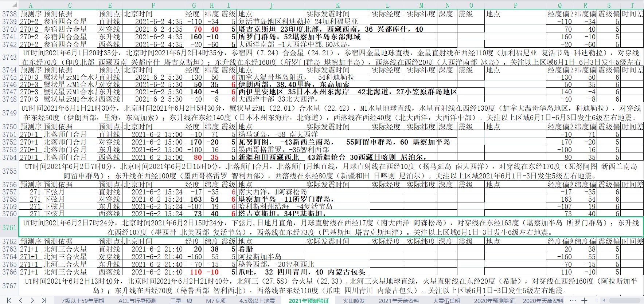Go to 4.5级以上地震 sheet tab
This screenshot has height=304, width=644.
257,301
